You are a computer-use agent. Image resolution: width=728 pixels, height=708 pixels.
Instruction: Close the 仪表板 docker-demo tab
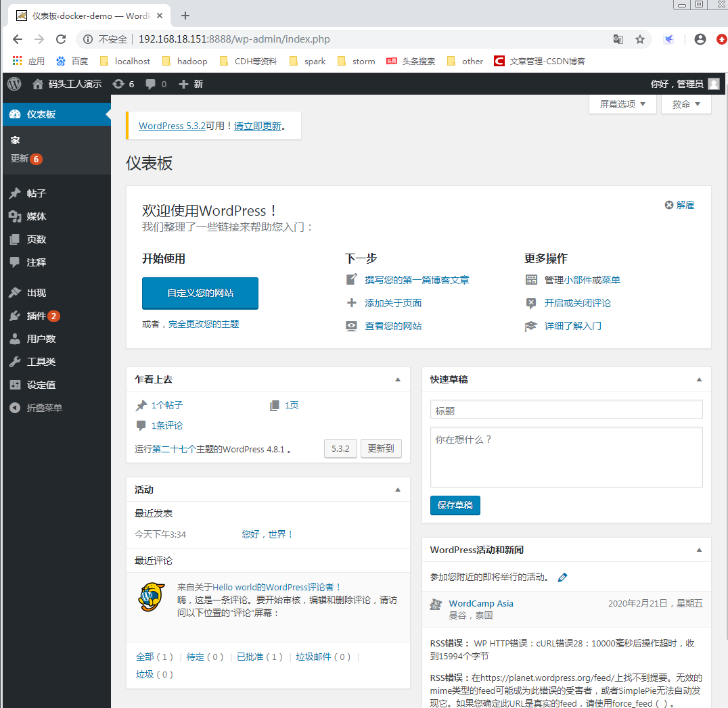[160, 16]
